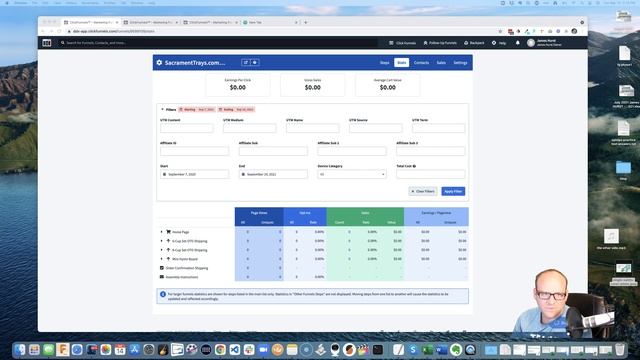Click the Total Cost input field

pyautogui.click(x=431, y=174)
